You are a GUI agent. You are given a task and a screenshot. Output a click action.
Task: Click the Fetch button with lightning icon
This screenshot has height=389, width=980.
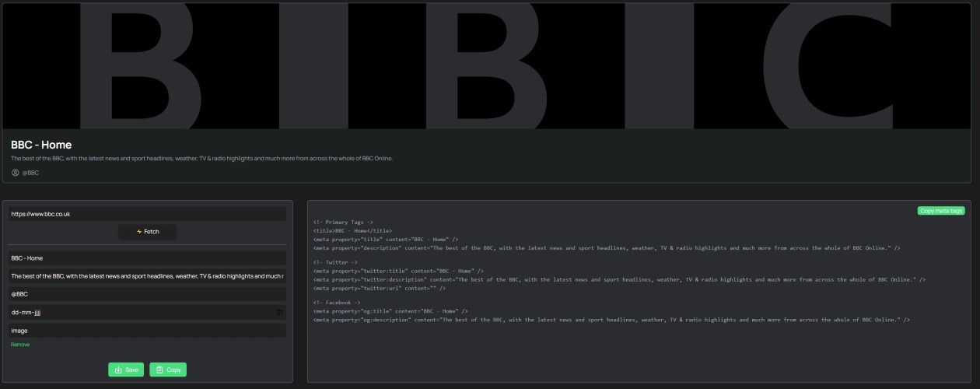[147, 232]
